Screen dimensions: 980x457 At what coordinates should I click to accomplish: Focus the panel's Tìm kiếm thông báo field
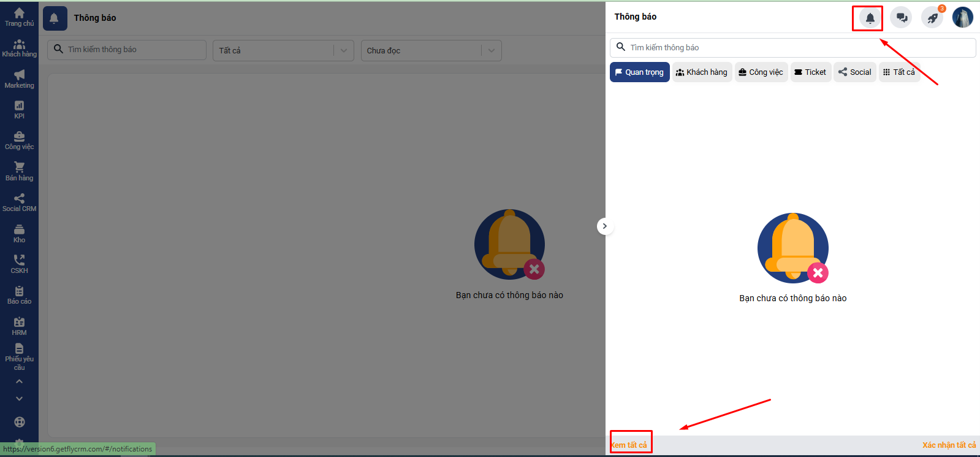[x=797, y=48]
